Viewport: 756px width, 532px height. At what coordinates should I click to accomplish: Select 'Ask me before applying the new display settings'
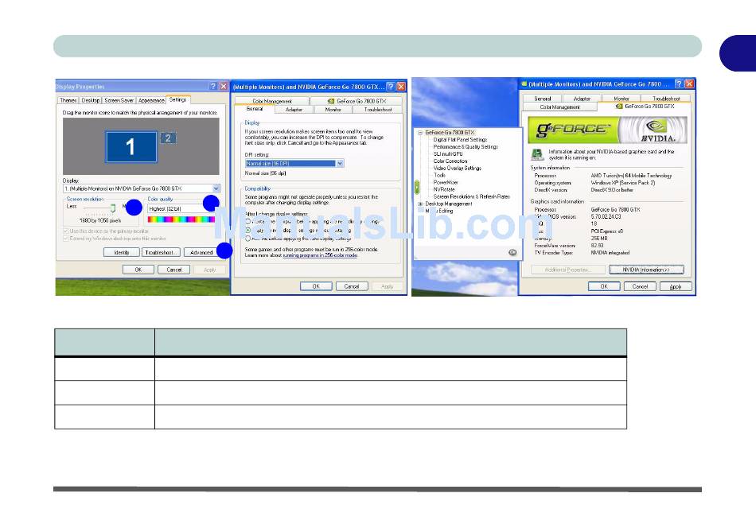pos(247,239)
